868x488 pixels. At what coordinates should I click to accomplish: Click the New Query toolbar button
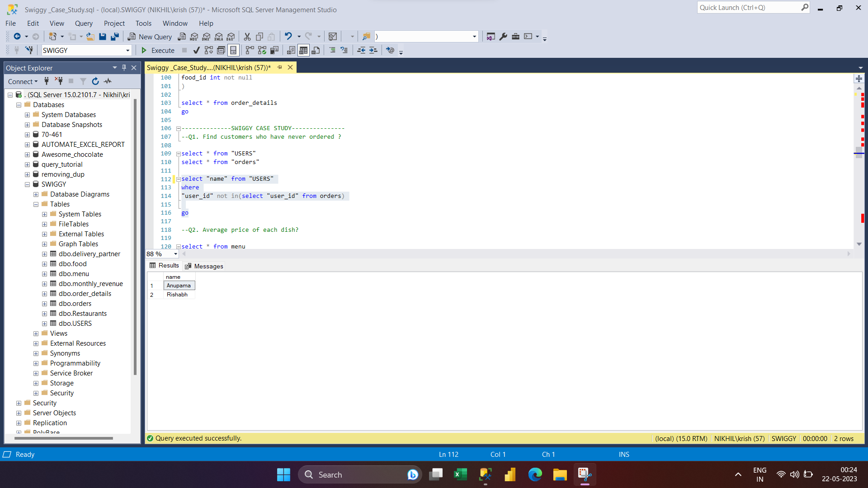click(x=150, y=37)
